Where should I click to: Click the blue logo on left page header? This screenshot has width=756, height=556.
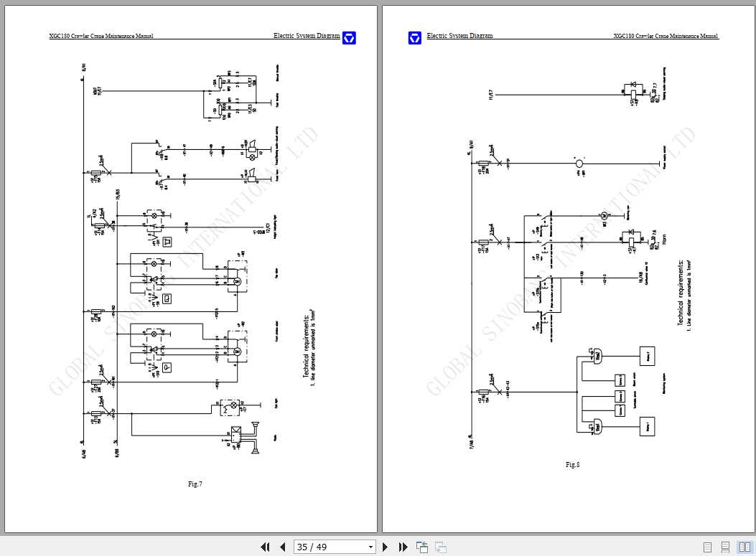(349, 37)
